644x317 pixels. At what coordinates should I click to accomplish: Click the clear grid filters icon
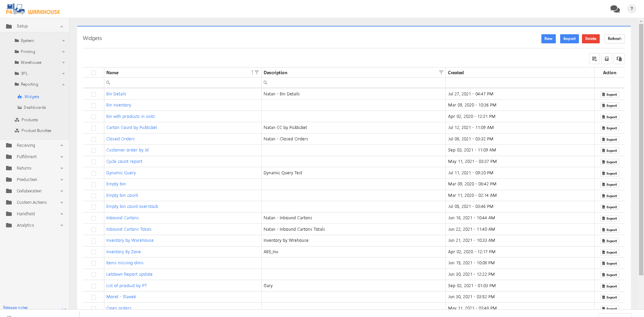pos(594,59)
